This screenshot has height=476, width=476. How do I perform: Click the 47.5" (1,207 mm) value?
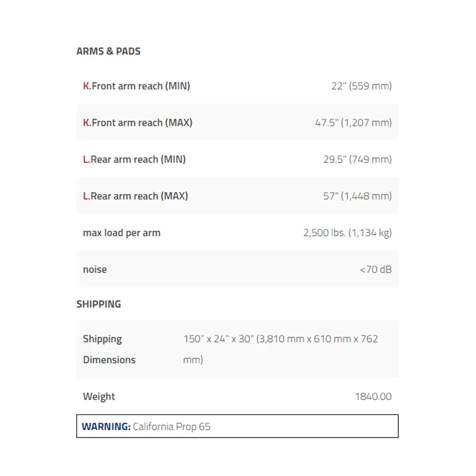[x=353, y=123]
